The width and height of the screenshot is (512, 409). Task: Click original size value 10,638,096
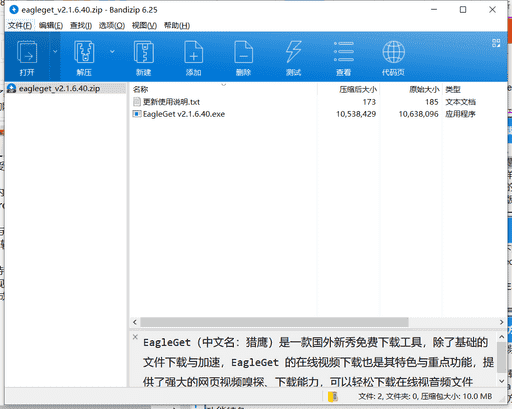(419, 114)
